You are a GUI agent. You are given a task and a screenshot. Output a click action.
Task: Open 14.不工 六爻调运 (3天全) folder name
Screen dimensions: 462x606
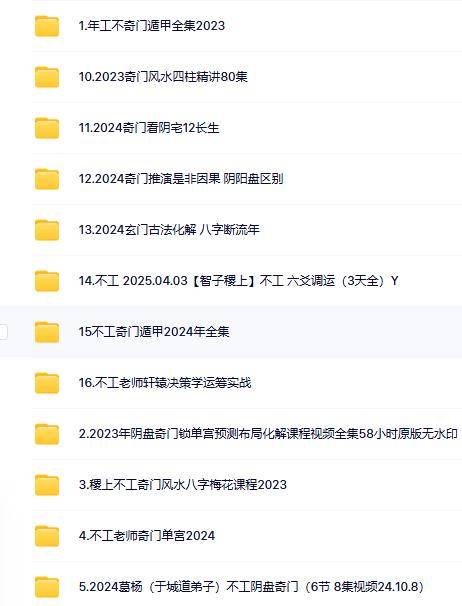(x=239, y=281)
